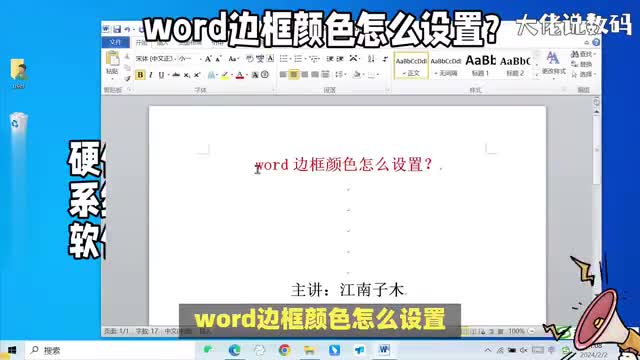Toggle Show paragraph marks

pos(384,59)
